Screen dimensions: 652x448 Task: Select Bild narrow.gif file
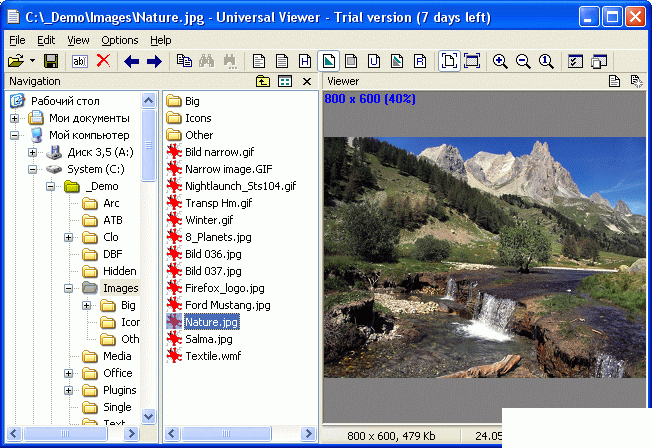click(x=220, y=152)
